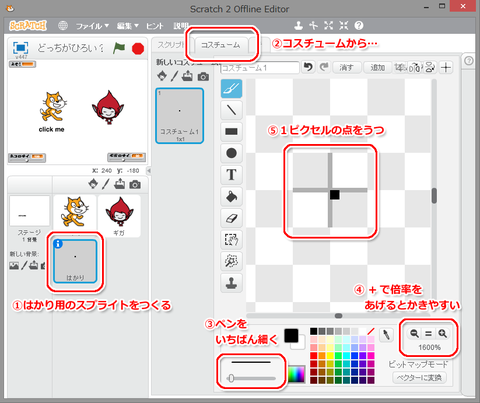This screenshot has height=403, width=480.
Task: Toggle full-screen presentation mode icon
Action: click(20, 48)
